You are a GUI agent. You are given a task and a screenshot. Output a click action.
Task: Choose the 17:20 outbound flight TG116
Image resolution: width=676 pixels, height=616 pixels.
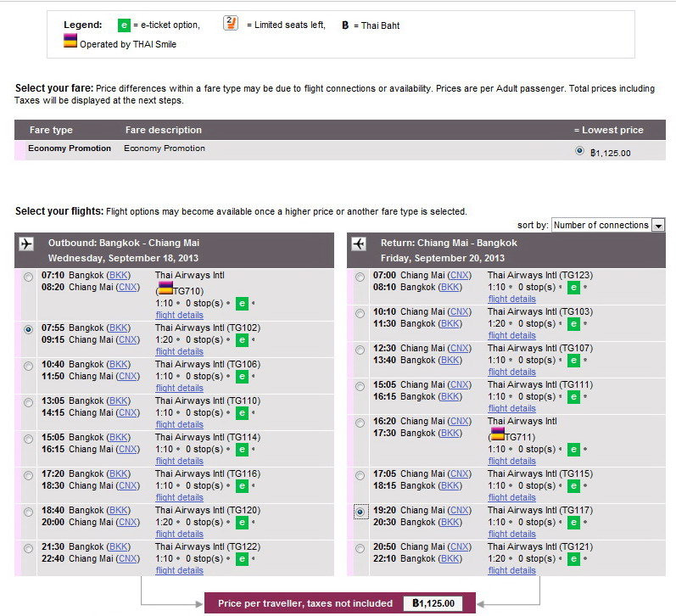pos(29,476)
